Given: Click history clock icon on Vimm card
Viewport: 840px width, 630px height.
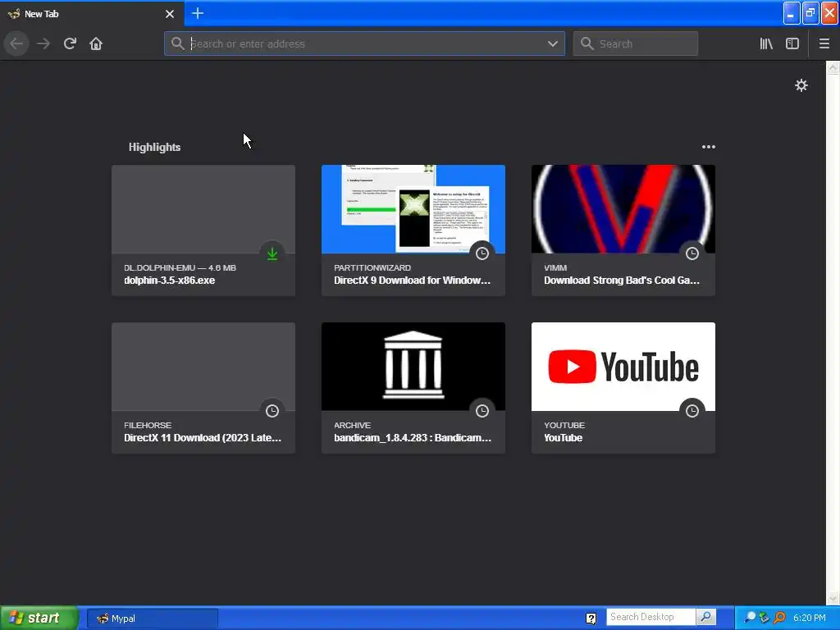Looking at the screenshot, I should tap(692, 253).
